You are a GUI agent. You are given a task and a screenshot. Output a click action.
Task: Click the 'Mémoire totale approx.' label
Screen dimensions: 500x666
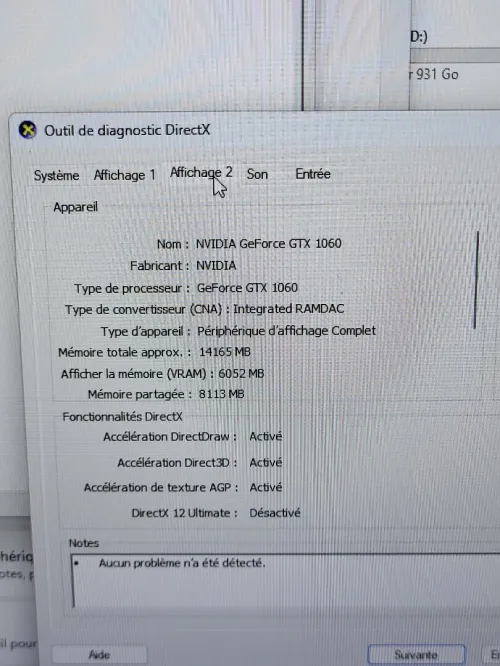[x=124, y=353]
